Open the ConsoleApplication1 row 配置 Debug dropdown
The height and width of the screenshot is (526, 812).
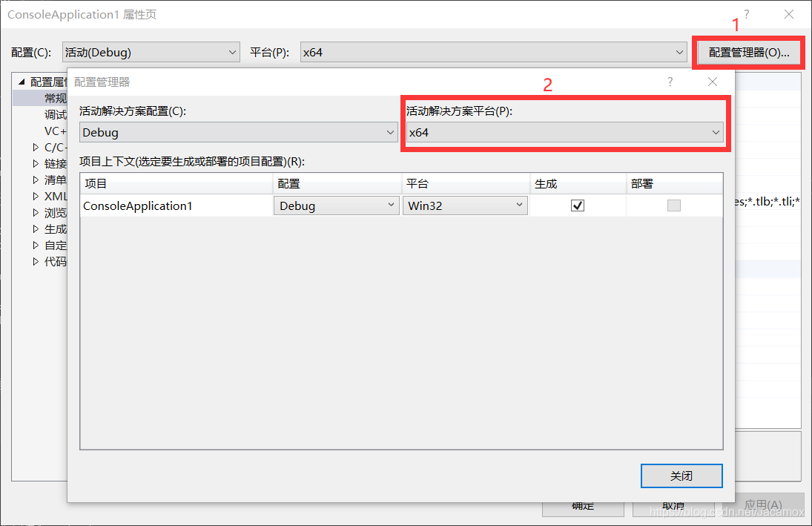tap(337, 206)
